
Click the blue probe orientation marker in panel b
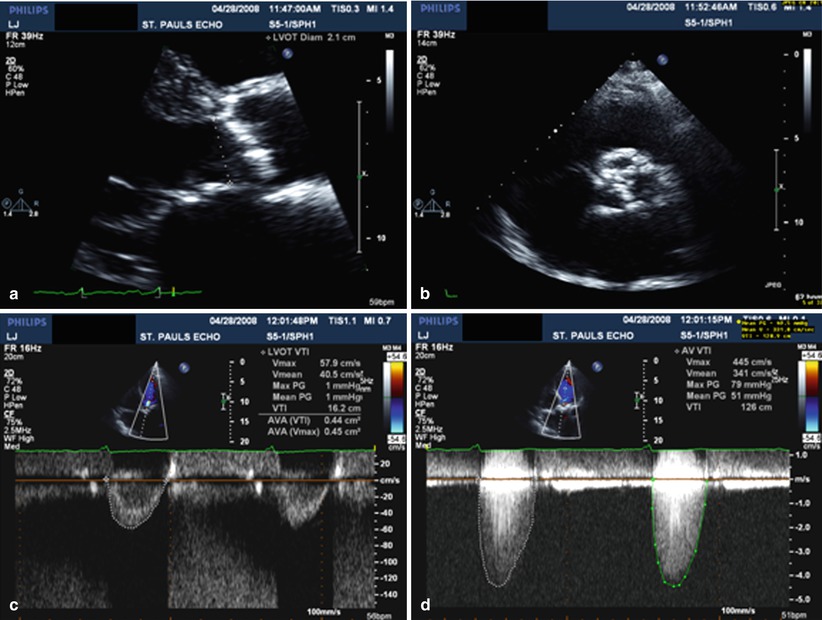(662, 61)
